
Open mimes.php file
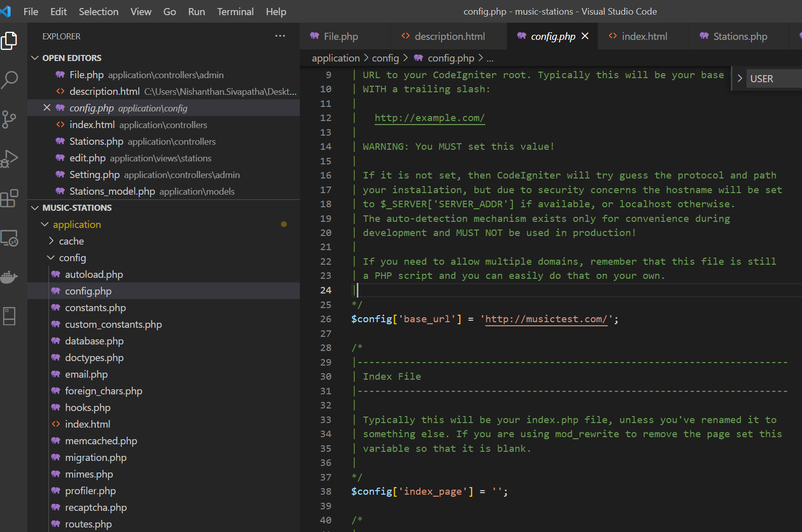coord(164,474)
